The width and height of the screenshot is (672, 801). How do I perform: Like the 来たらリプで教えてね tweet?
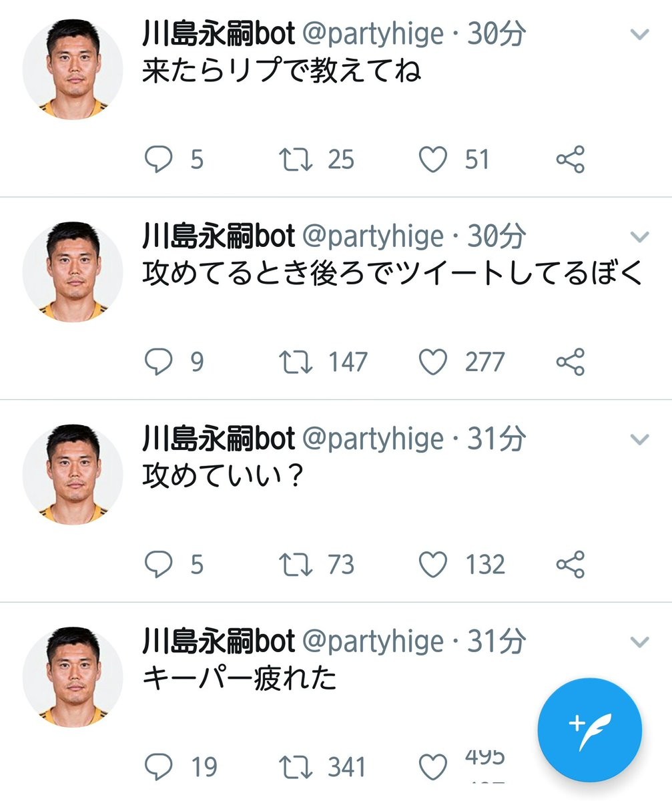pos(432,160)
